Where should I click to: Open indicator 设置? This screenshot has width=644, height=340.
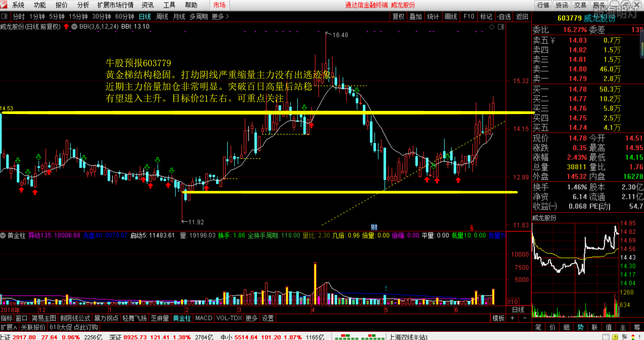pyautogui.click(x=268, y=318)
